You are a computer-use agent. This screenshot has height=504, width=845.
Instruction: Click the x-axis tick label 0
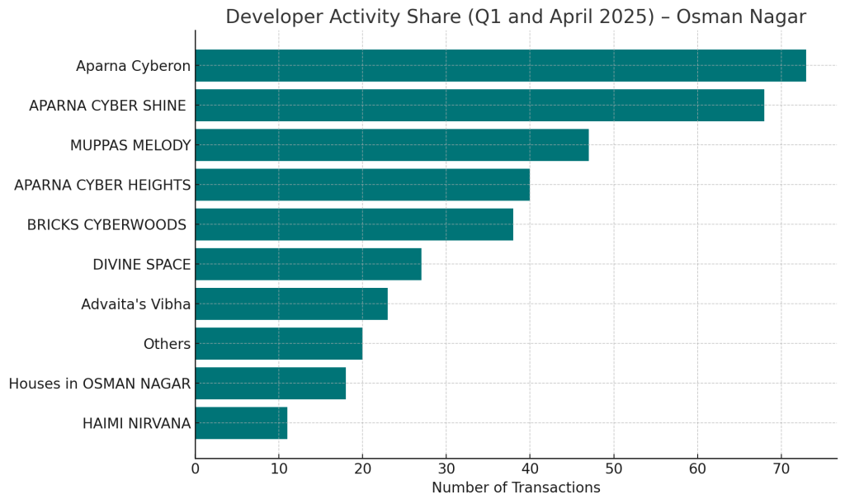(x=195, y=469)
